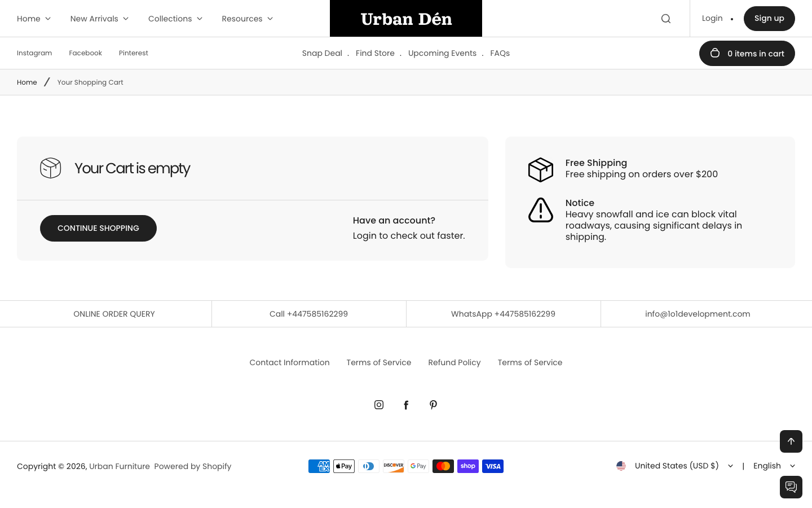Viewport: 812px width, 508px height.
Task: Click the scroll-to-top arrow button
Action: click(x=791, y=441)
